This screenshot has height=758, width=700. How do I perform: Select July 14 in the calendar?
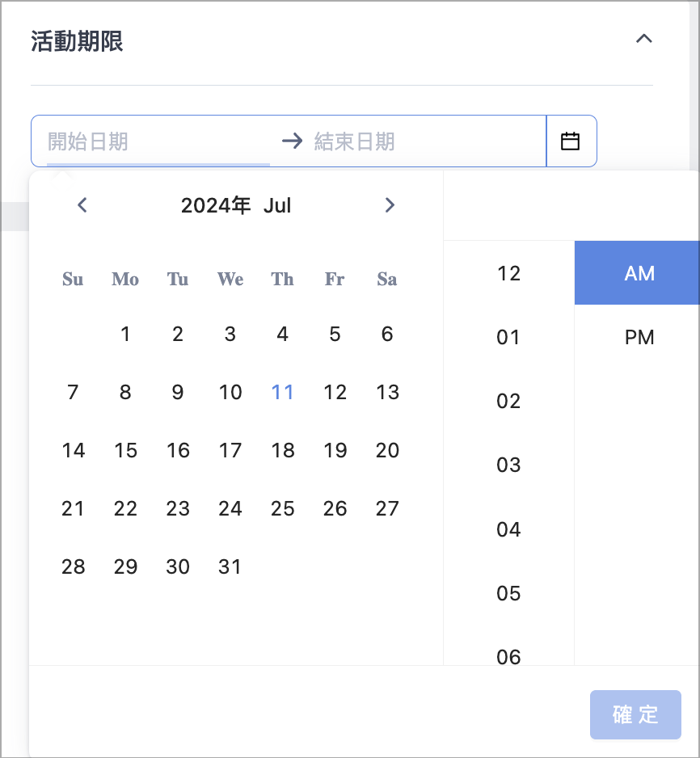point(73,450)
